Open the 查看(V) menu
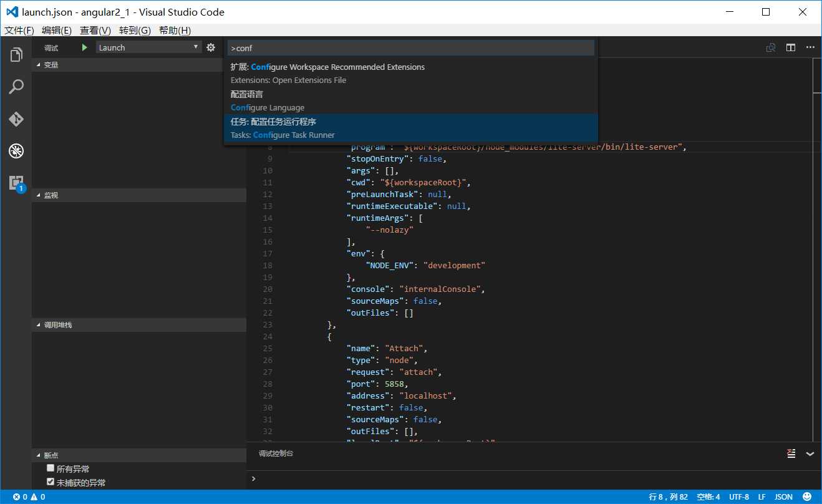This screenshot has height=504, width=822. [x=95, y=31]
